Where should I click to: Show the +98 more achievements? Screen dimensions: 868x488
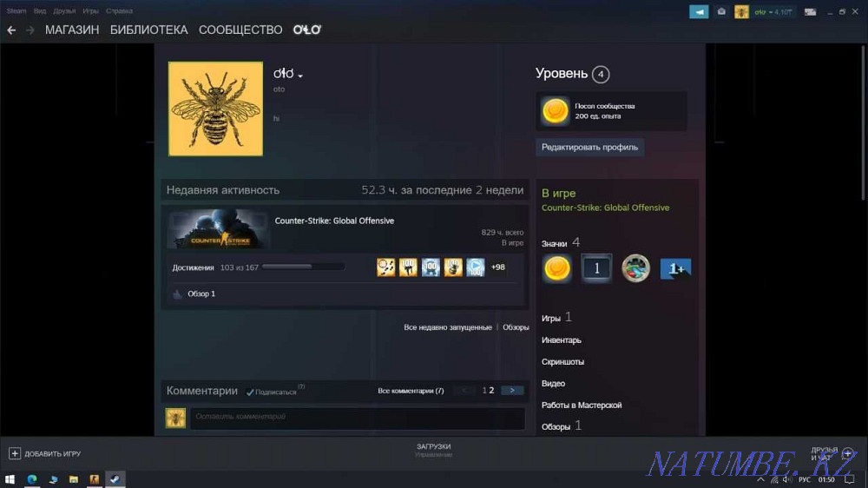[x=497, y=267]
